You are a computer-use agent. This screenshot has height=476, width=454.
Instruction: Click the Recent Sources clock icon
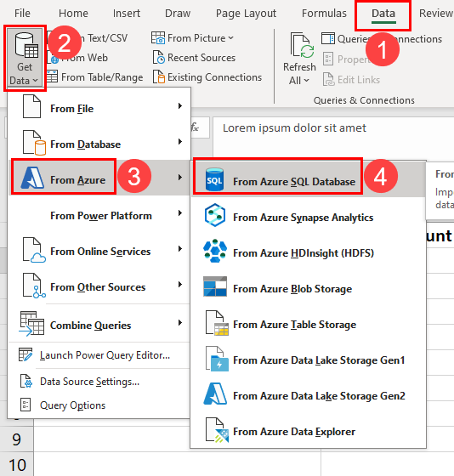[x=158, y=58]
